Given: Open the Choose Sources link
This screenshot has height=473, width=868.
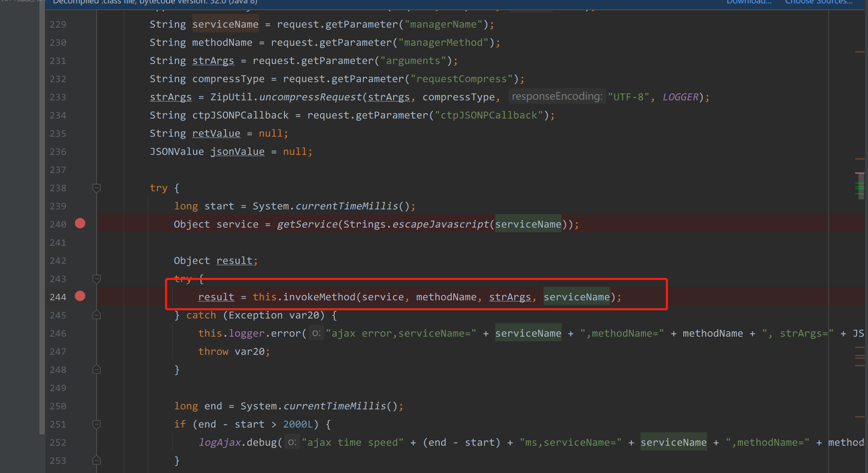Looking at the screenshot, I should coord(819,2).
